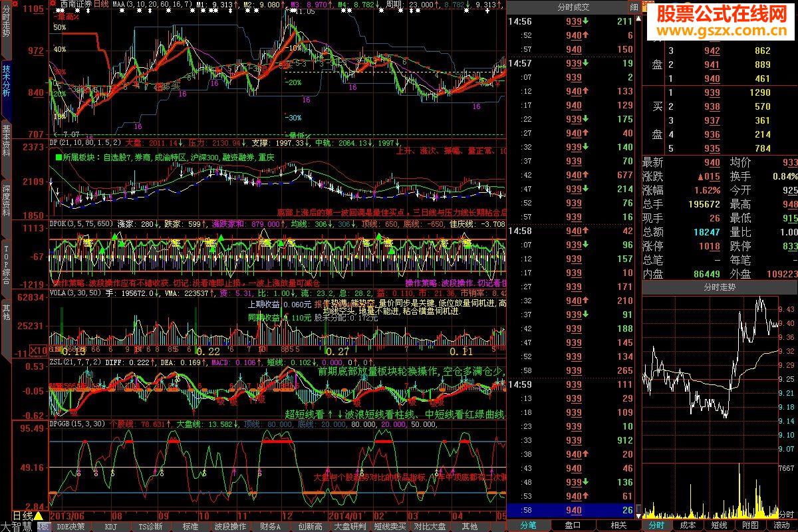798x532 pixels.
Task: Select the 波段操作 indicator tab
Action: (229, 526)
